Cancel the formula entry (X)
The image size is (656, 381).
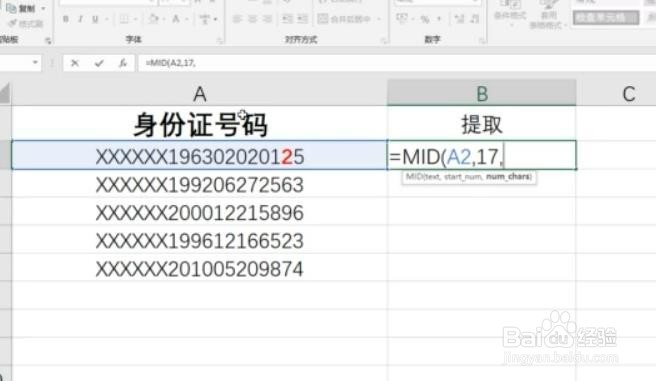[x=75, y=63]
